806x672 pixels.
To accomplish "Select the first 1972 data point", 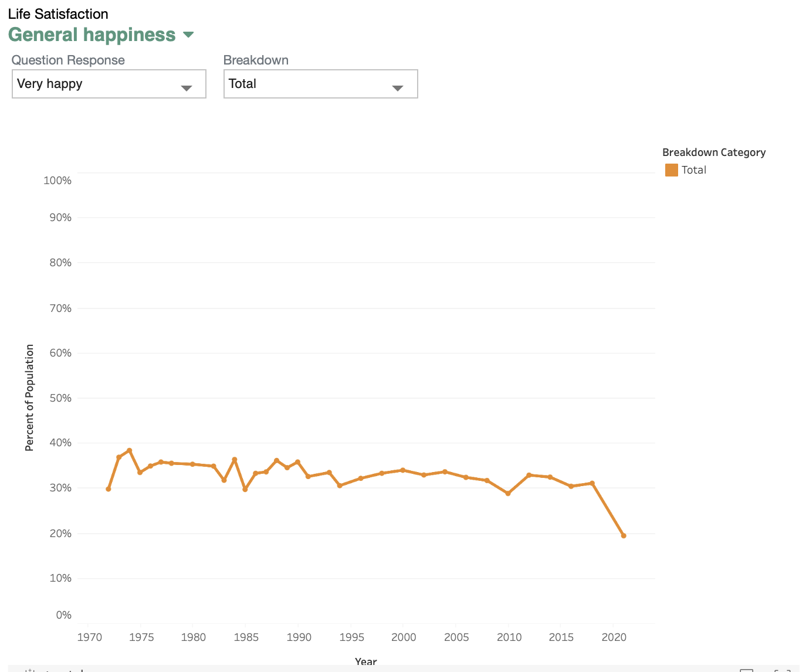I will pos(109,488).
